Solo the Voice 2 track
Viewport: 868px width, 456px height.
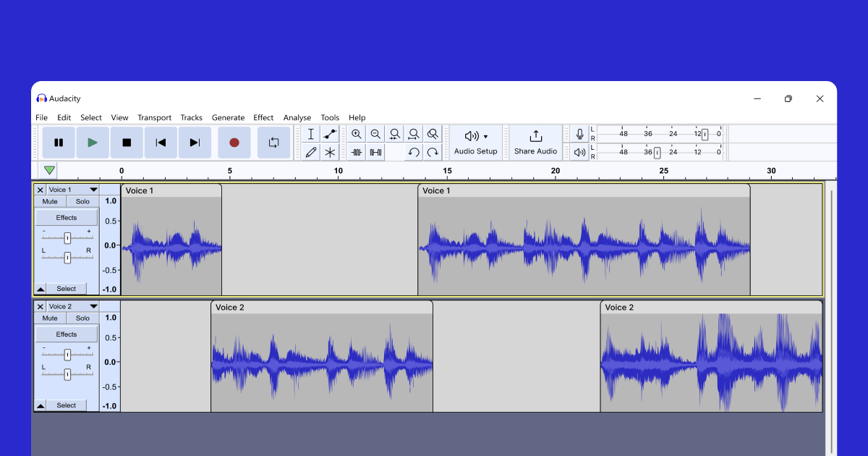pos(82,318)
